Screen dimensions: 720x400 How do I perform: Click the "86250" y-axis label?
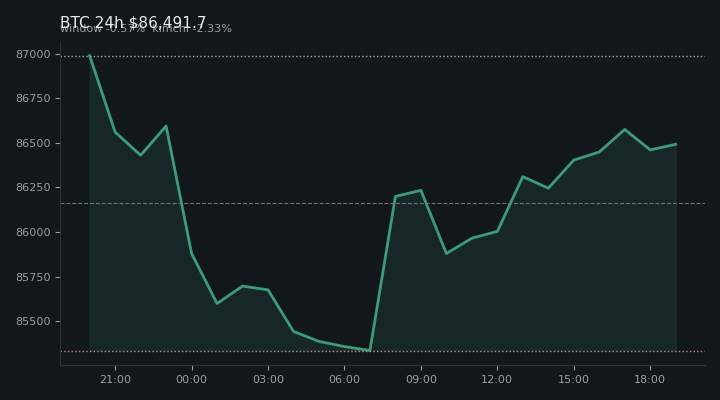33,187
